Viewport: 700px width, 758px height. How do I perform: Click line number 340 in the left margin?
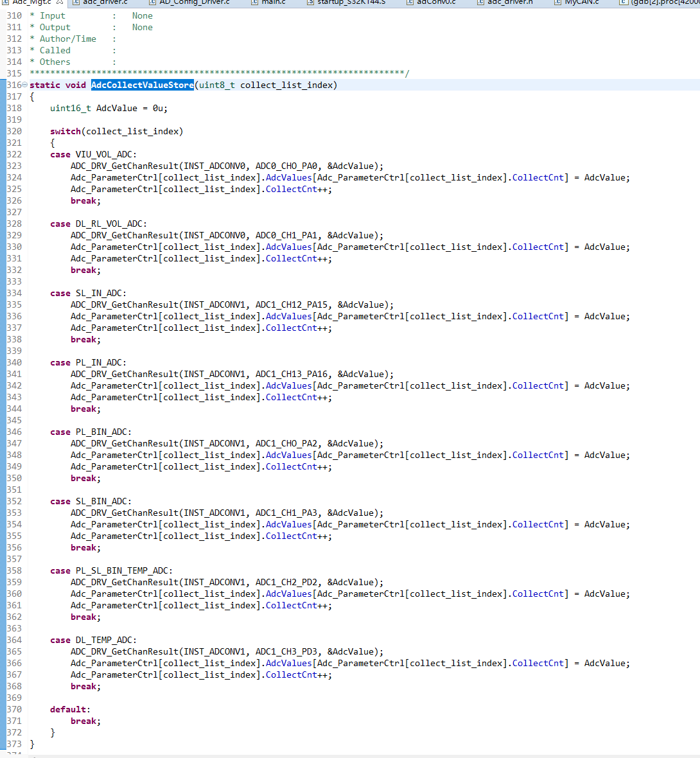[x=14, y=362]
